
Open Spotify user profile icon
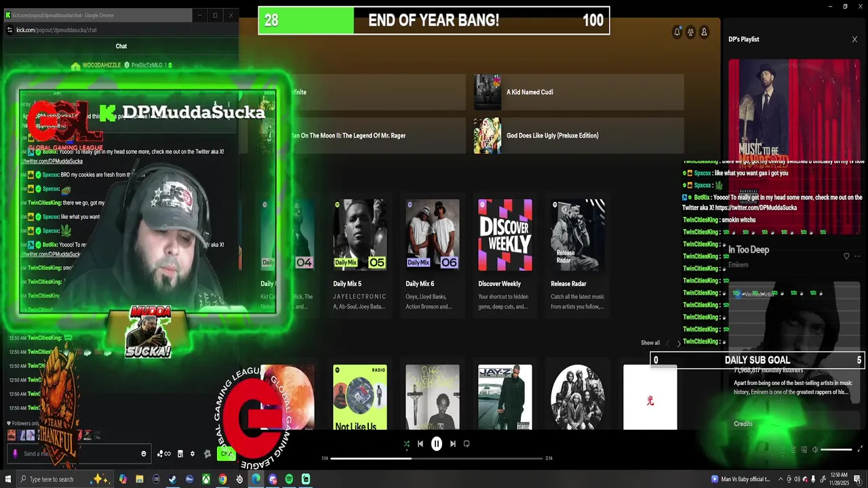[704, 32]
